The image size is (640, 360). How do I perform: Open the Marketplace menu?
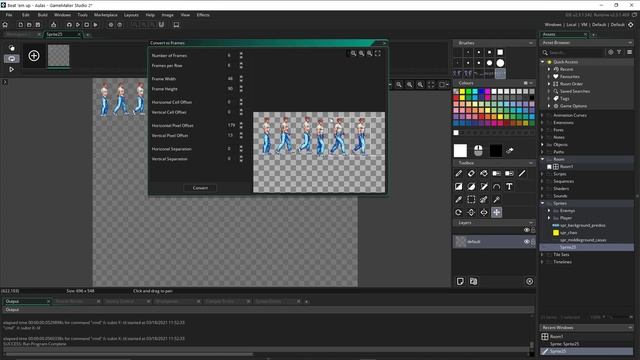click(x=106, y=15)
